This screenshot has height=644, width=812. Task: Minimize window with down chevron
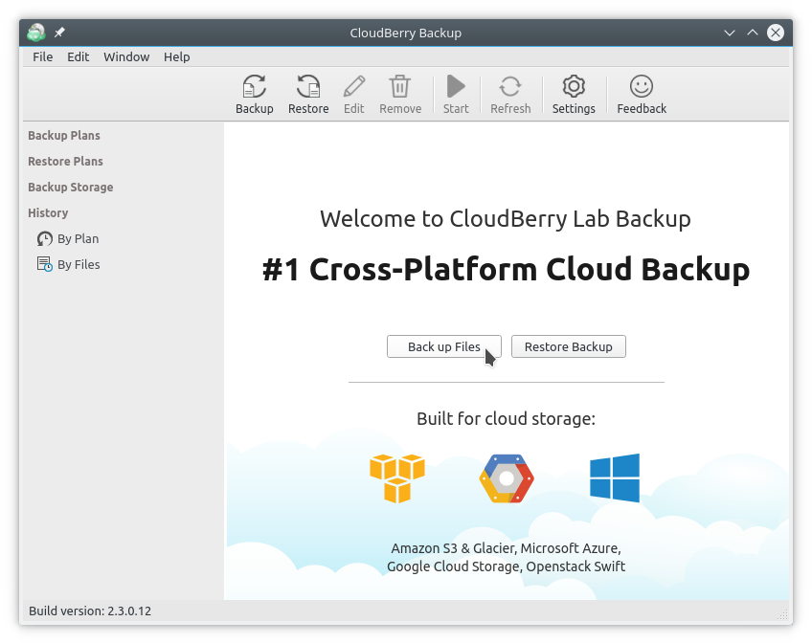[x=729, y=33]
